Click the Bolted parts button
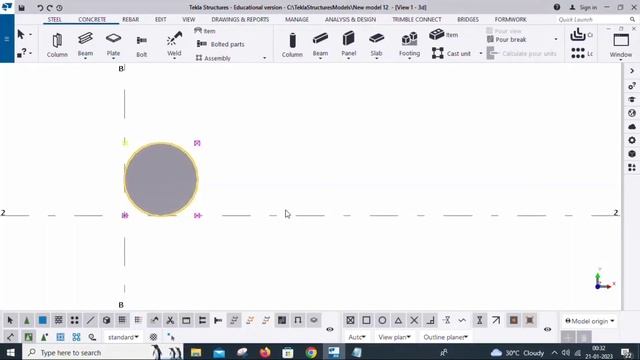 tap(221, 44)
